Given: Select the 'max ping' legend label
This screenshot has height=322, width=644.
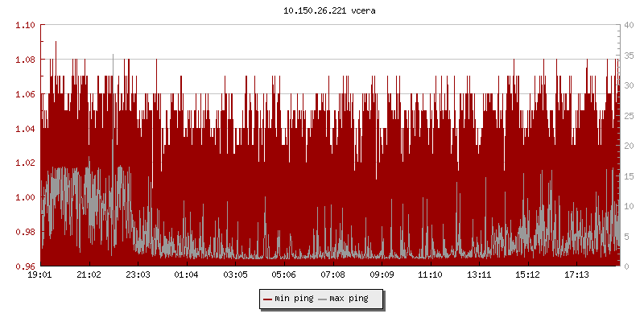Looking at the screenshot, I should [349, 299].
